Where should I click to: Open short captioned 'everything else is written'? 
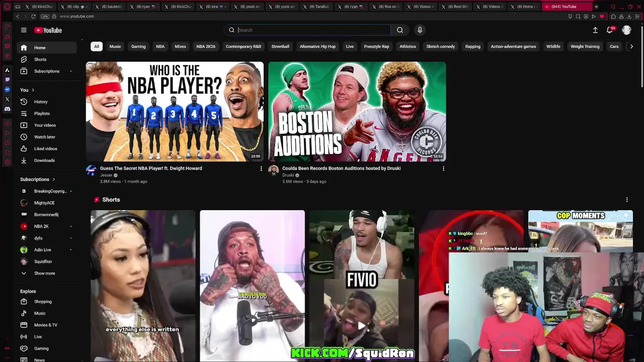(x=143, y=286)
